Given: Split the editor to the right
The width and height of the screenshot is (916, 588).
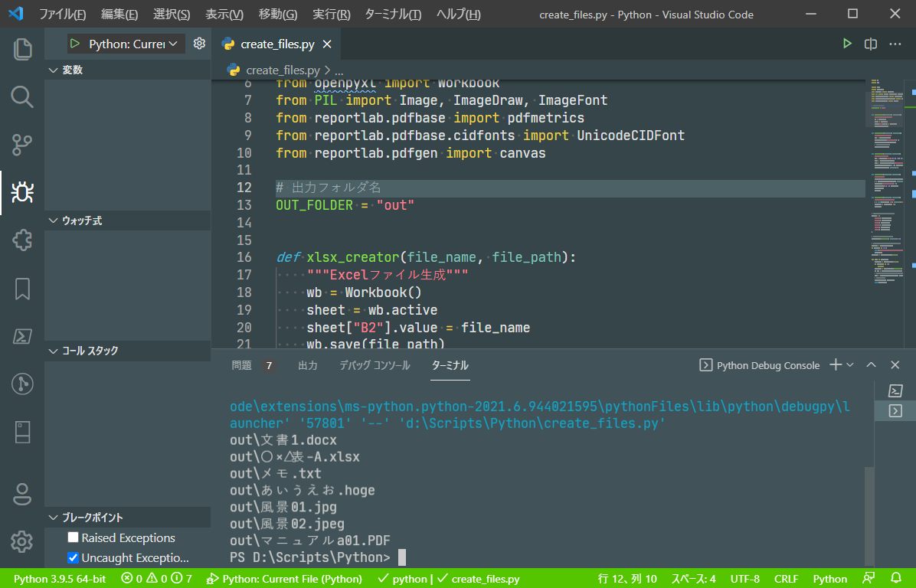Looking at the screenshot, I should (871, 44).
